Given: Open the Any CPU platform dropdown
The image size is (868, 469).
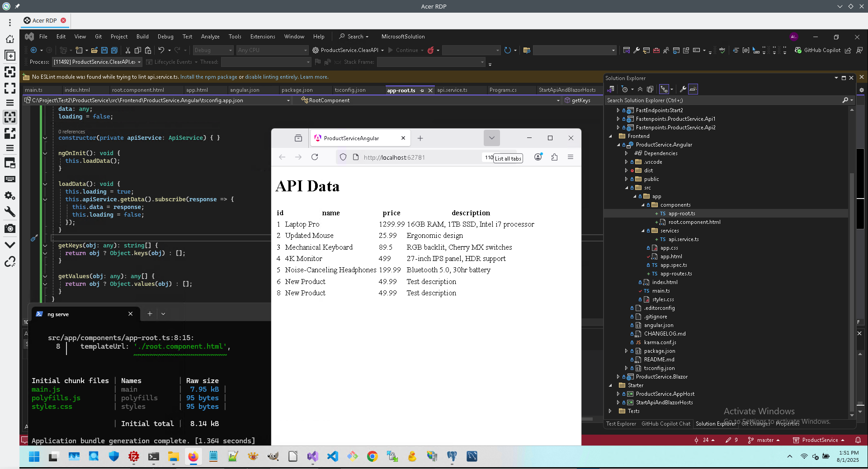Looking at the screenshot, I should [272, 50].
